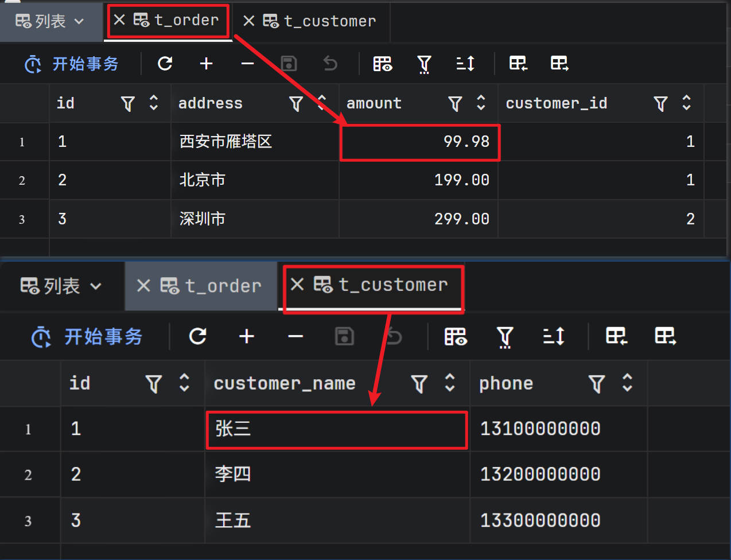The image size is (731, 560).
Task: Save edits in the t_customer table
Action: click(344, 337)
